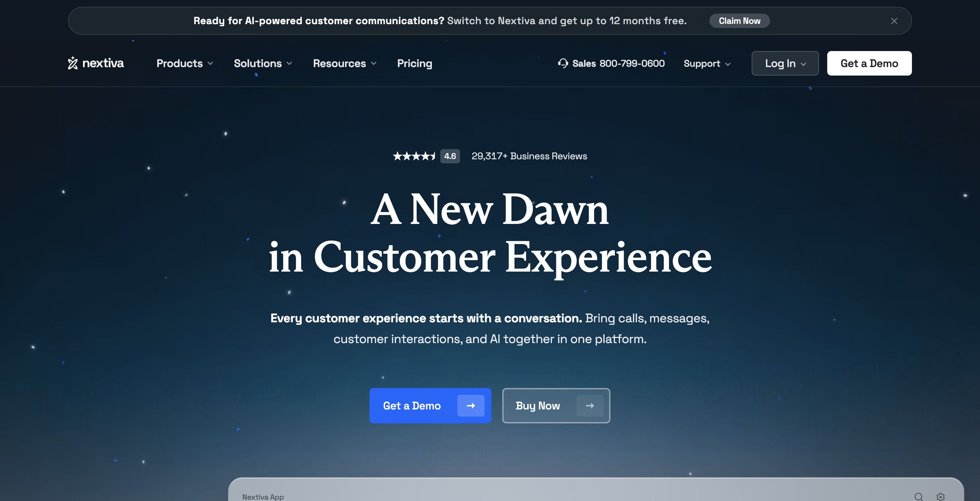
Task: Open the Log In dropdown
Action: click(x=785, y=63)
